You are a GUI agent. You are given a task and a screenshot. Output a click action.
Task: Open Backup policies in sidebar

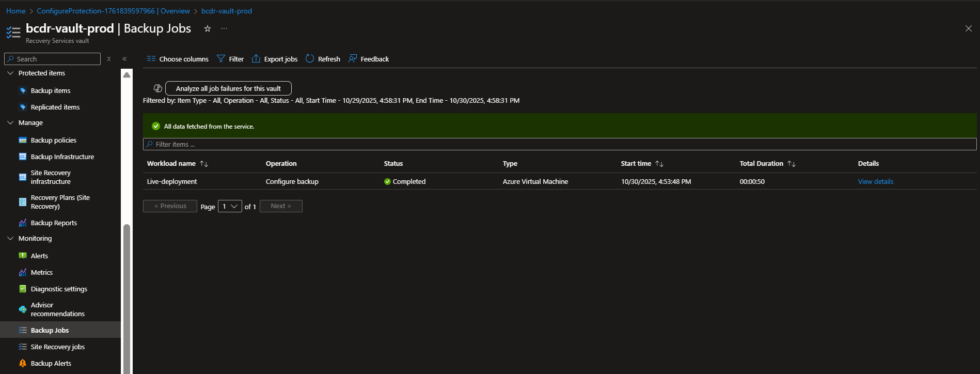coord(53,141)
